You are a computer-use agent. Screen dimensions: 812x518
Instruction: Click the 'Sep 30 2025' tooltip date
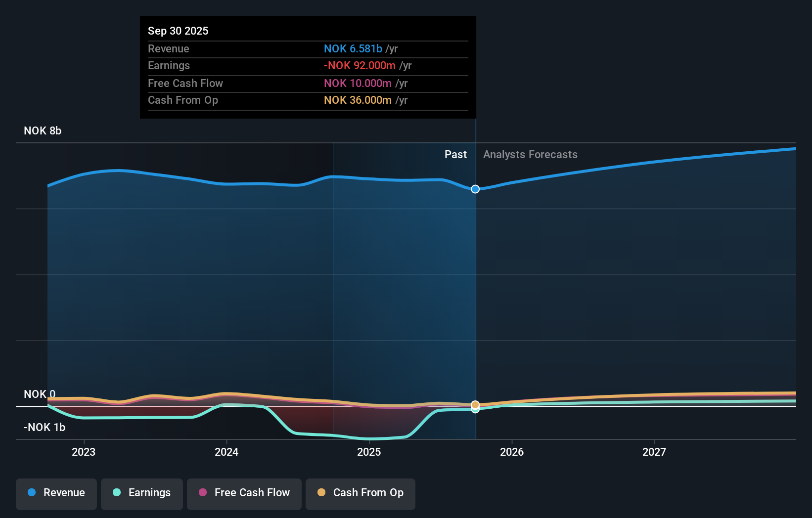coord(178,31)
